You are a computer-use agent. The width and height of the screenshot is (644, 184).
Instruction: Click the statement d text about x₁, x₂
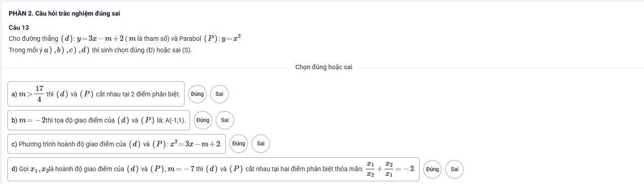point(213,169)
